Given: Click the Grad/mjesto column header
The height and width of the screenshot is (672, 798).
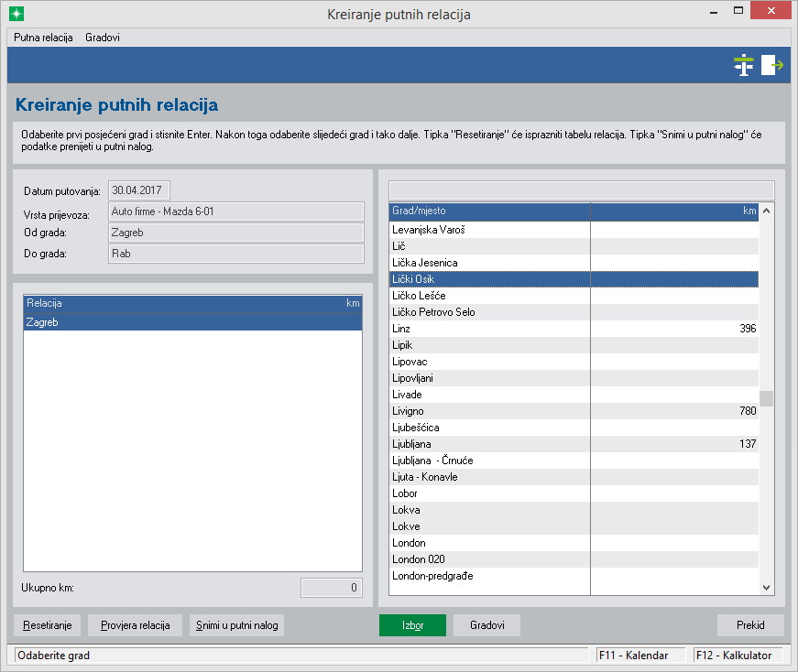Looking at the screenshot, I should click(489, 211).
